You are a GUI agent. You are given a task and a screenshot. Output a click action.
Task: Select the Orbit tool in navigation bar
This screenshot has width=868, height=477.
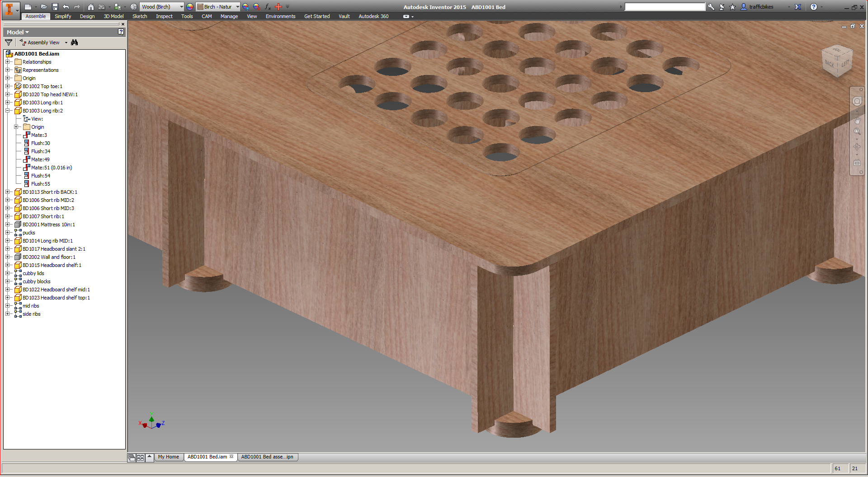(x=857, y=146)
